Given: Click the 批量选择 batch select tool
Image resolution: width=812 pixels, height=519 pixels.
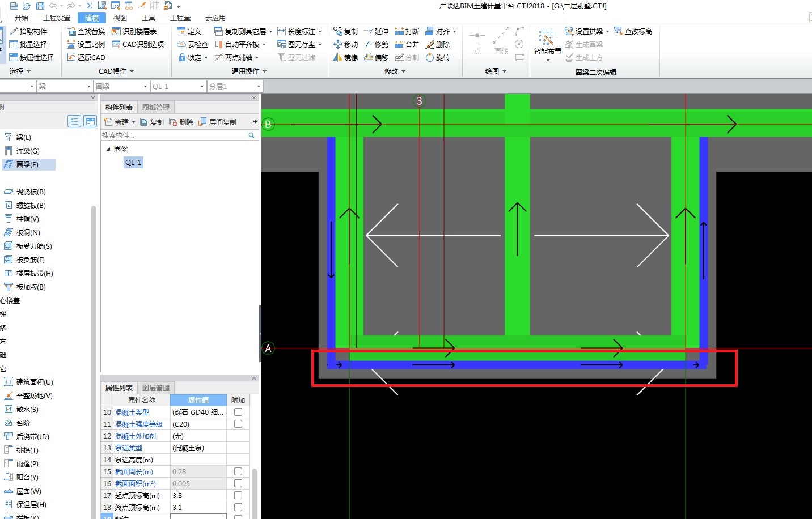Looking at the screenshot, I should point(28,44).
